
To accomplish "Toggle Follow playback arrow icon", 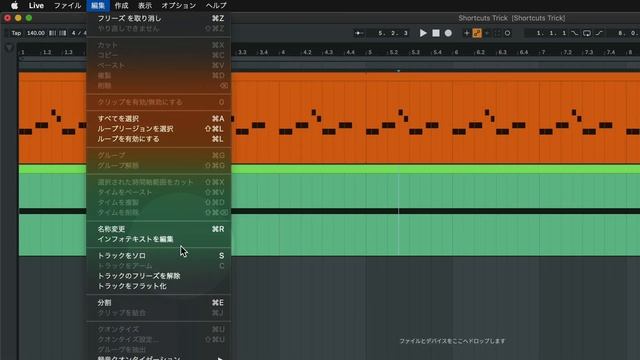I will (359, 33).
